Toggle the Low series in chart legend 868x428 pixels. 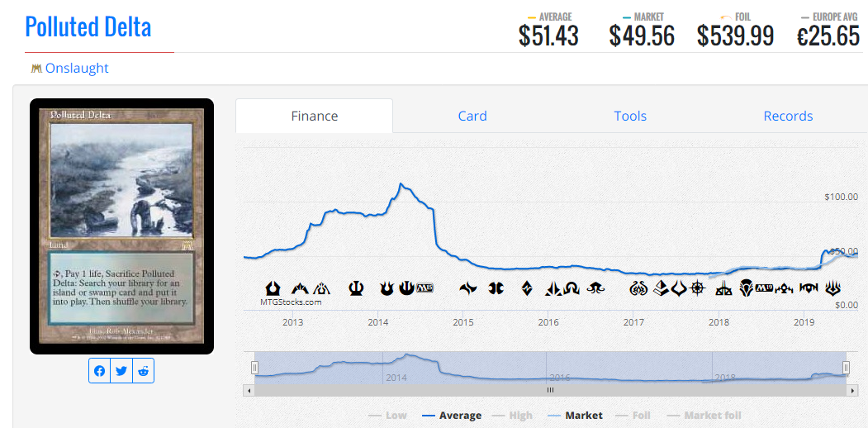[388, 416]
